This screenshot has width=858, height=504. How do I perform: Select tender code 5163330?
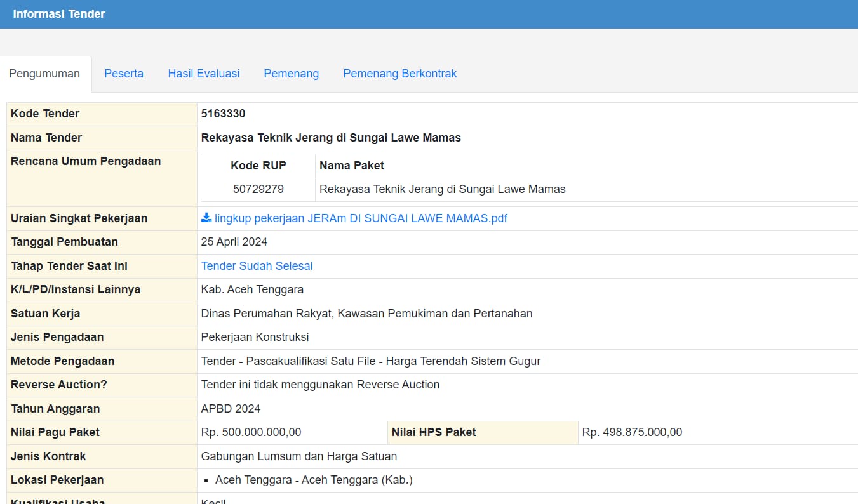(223, 114)
